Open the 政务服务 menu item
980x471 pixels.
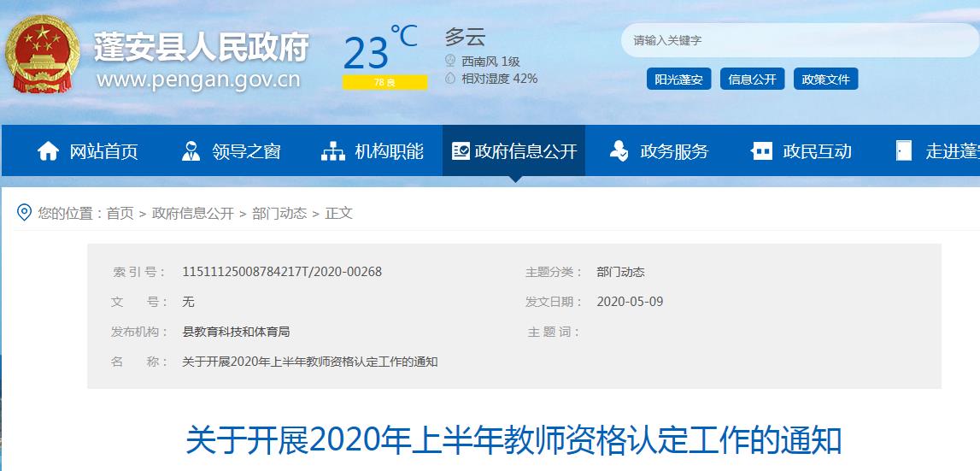pyautogui.click(x=658, y=150)
